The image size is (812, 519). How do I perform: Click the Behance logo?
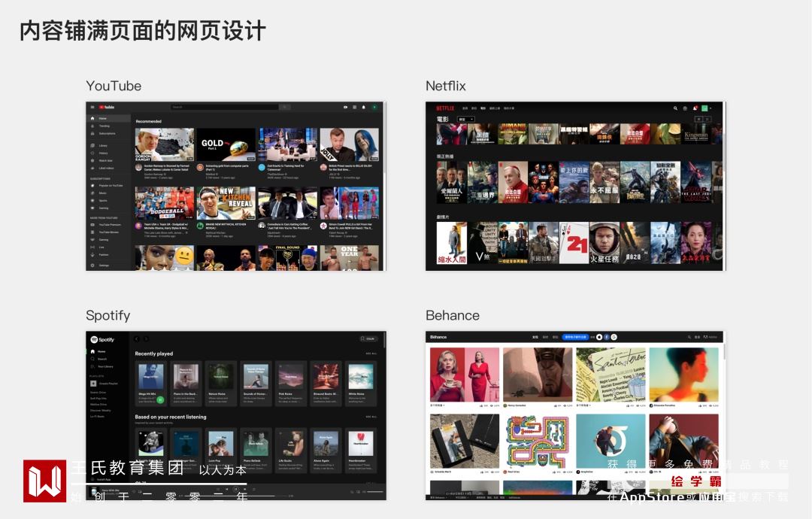pos(438,337)
